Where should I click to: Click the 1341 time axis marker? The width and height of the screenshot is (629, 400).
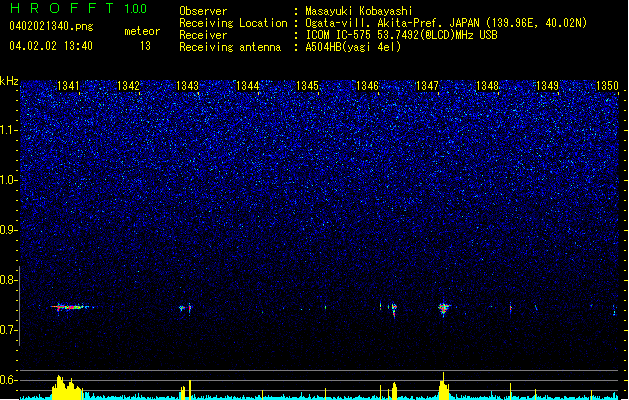(68, 86)
